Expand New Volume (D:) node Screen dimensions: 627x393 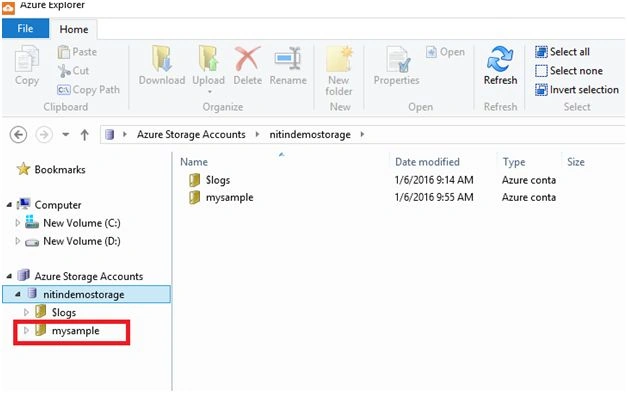(17, 241)
